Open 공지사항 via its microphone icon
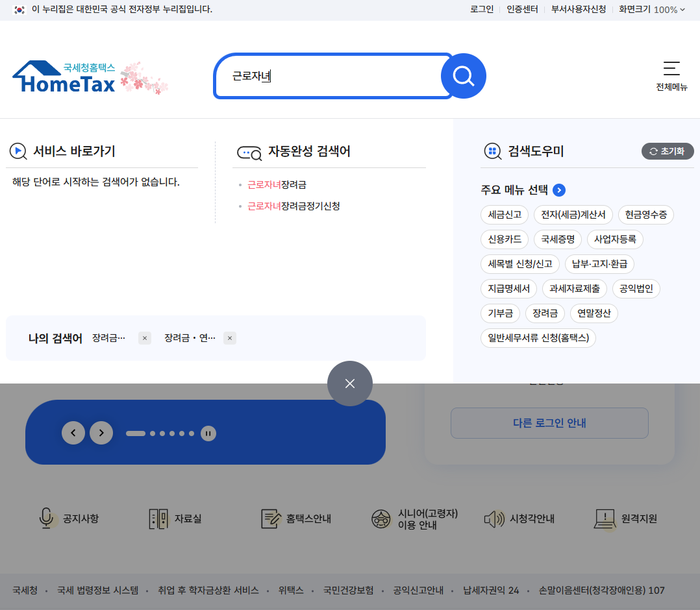The image size is (700, 610). click(x=46, y=518)
